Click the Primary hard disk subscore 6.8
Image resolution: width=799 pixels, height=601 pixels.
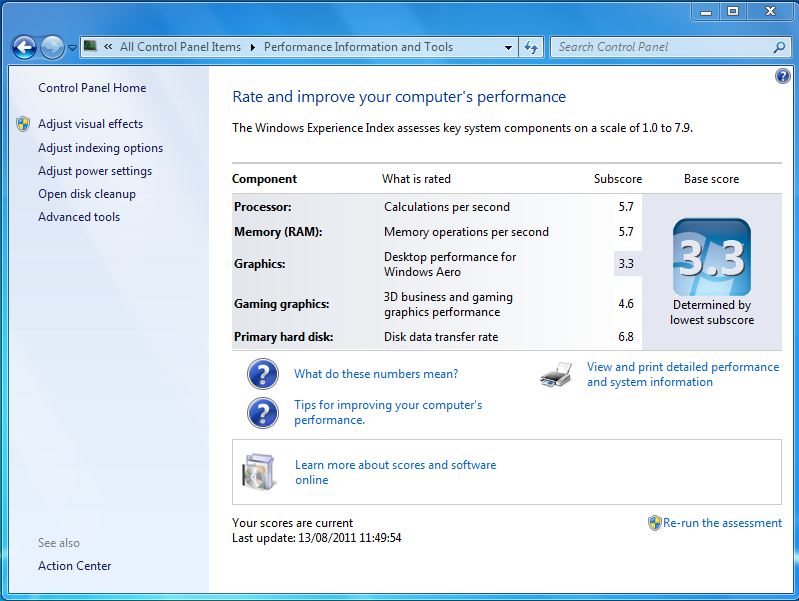tap(626, 337)
